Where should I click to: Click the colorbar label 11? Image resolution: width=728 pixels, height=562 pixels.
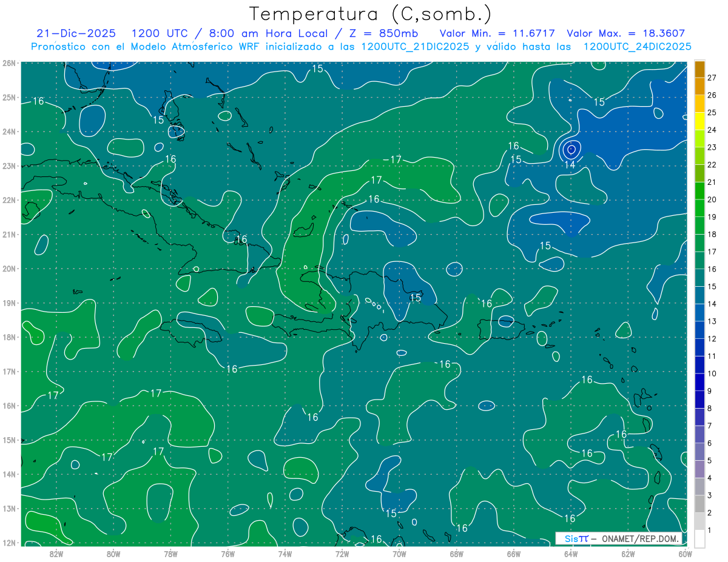click(x=712, y=356)
